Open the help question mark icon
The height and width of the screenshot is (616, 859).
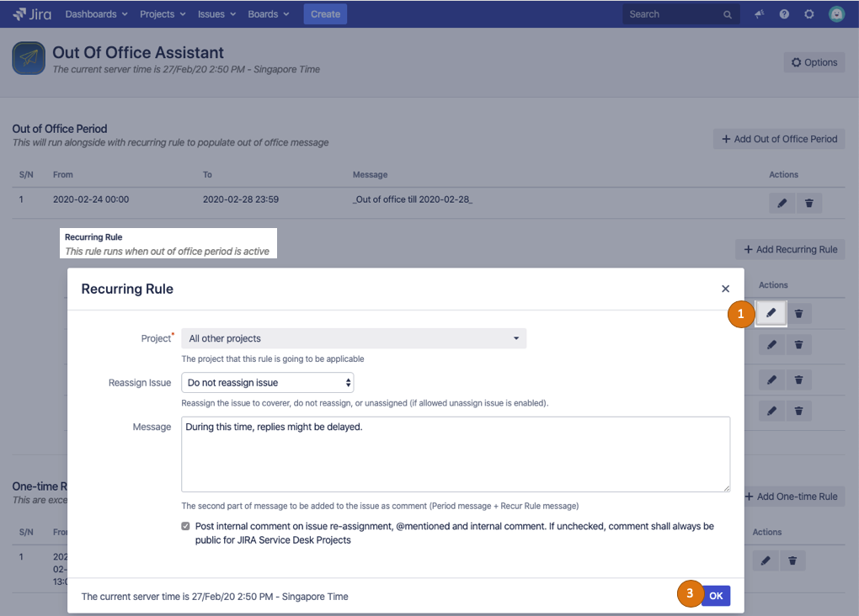tap(784, 14)
